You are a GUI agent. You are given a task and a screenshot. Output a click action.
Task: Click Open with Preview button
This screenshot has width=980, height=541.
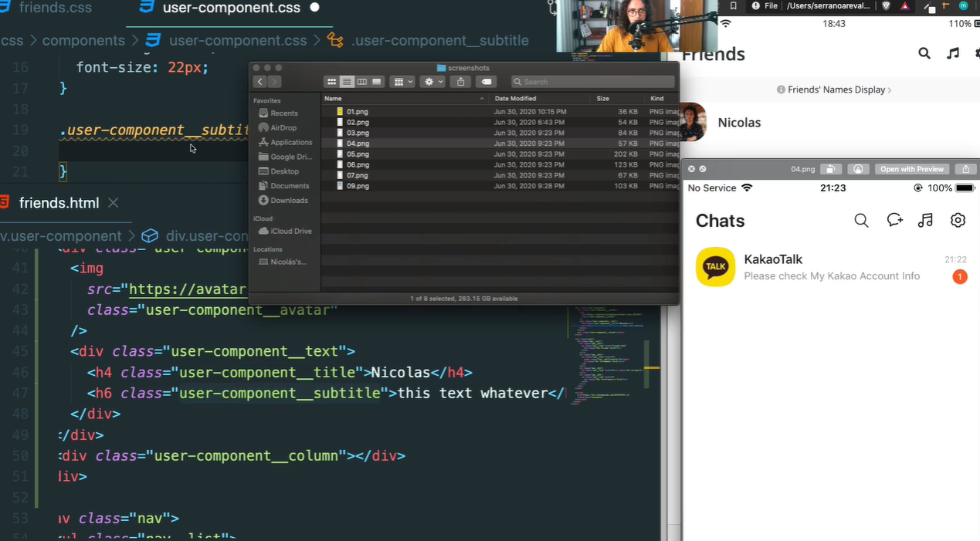point(912,169)
